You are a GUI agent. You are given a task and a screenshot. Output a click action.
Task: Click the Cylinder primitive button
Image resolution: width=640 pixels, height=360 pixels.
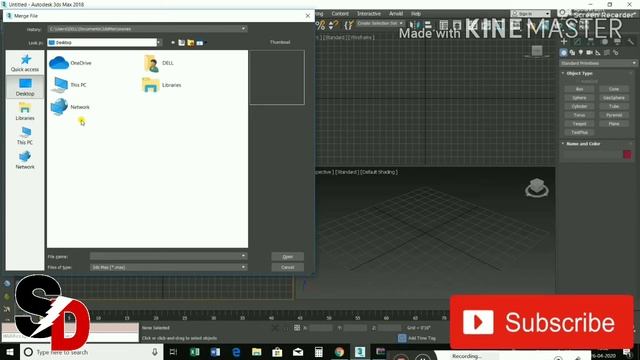pos(579,107)
